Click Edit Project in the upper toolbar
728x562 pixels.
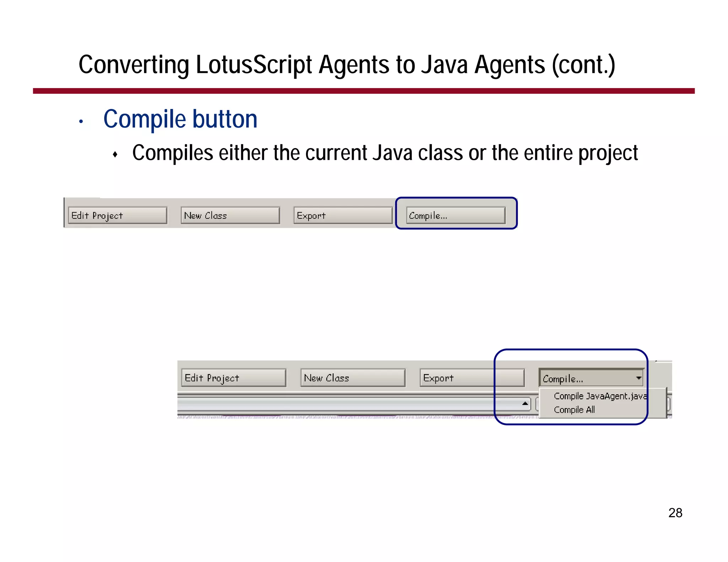[x=118, y=215]
